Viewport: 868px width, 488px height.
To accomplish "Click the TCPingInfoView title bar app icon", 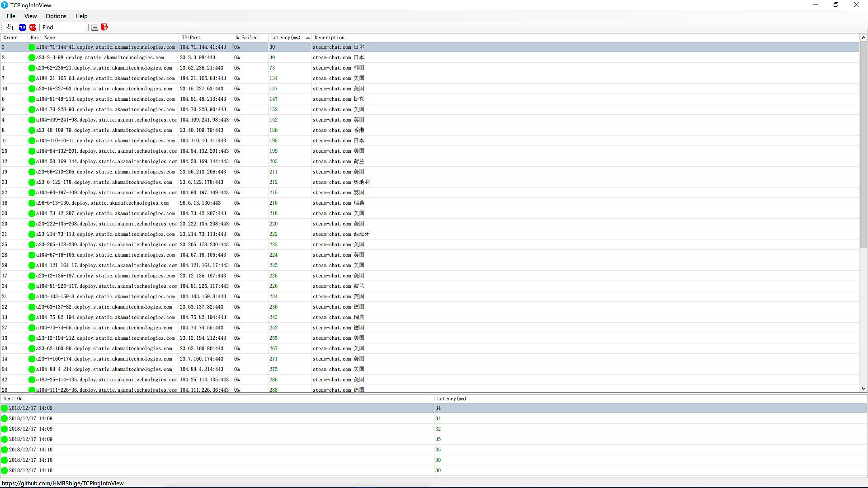I will click(5, 5).
